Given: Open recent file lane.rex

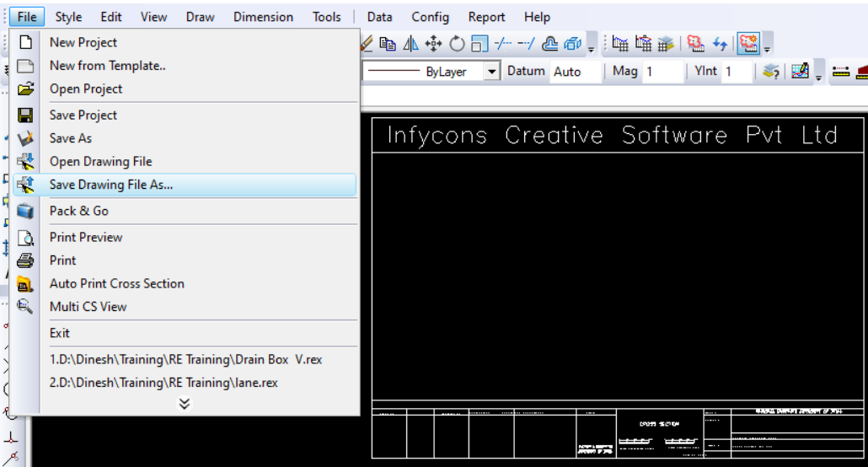Looking at the screenshot, I should (163, 383).
